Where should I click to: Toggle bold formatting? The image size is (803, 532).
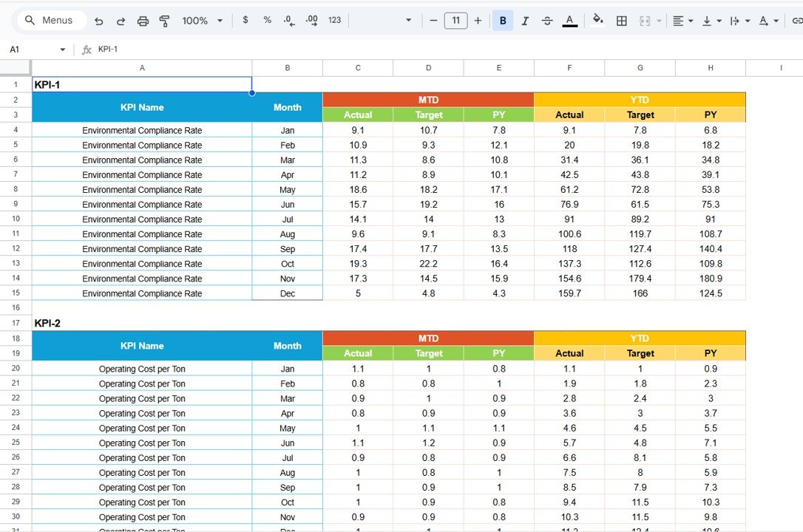pyautogui.click(x=503, y=20)
